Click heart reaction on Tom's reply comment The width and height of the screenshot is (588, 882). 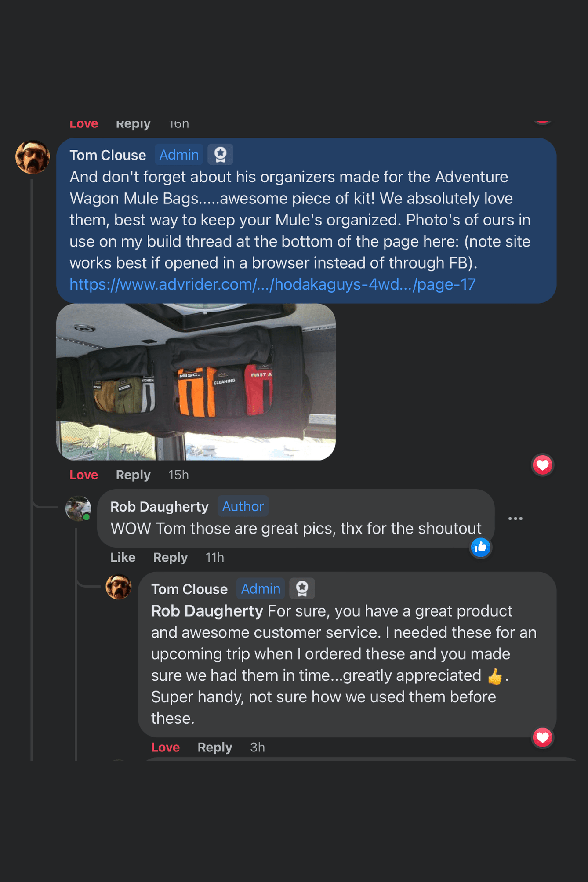tap(542, 737)
